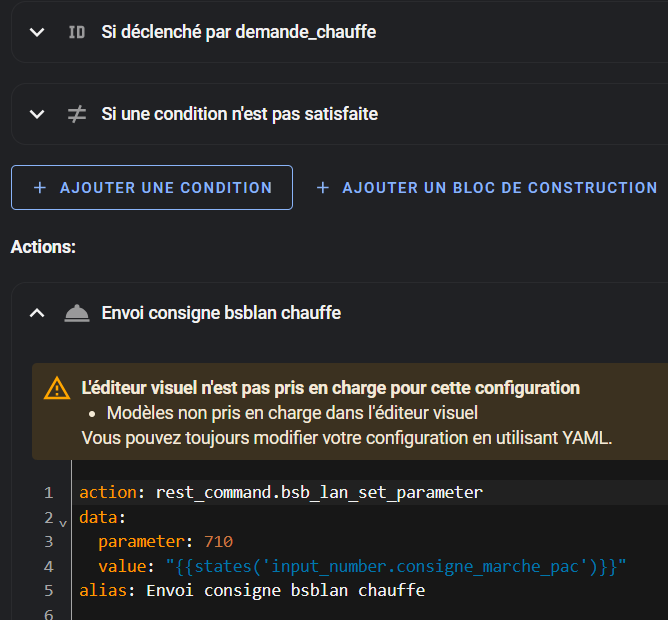
Task: Click AJOUTER UN BLOC DE CONSTRUCTION
Action: click(x=487, y=187)
